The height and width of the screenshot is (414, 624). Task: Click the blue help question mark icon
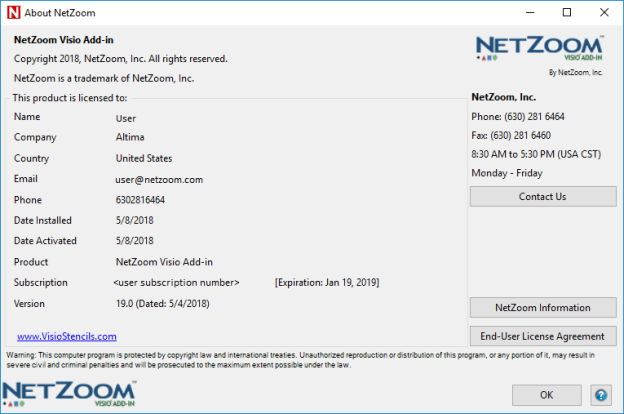(x=601, y=395)
